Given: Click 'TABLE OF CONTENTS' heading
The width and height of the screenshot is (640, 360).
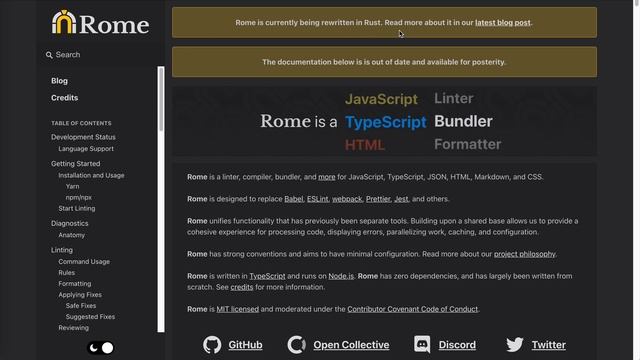Looking at the screenshot, I should pos(81,123).
